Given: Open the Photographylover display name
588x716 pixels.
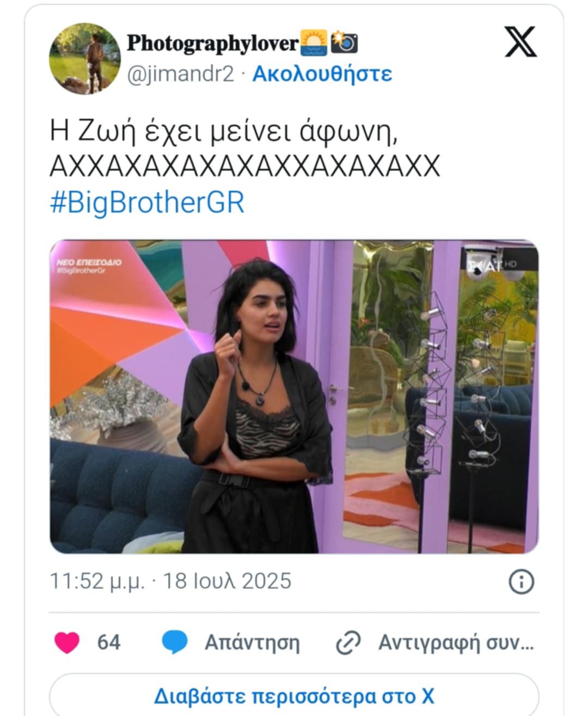Looking at the screenshot, I should tap(212, 43).
